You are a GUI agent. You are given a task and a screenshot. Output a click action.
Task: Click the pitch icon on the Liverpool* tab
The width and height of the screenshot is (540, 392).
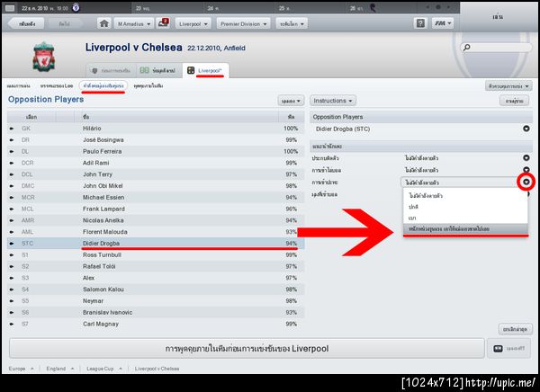click(x=191, y=70)
